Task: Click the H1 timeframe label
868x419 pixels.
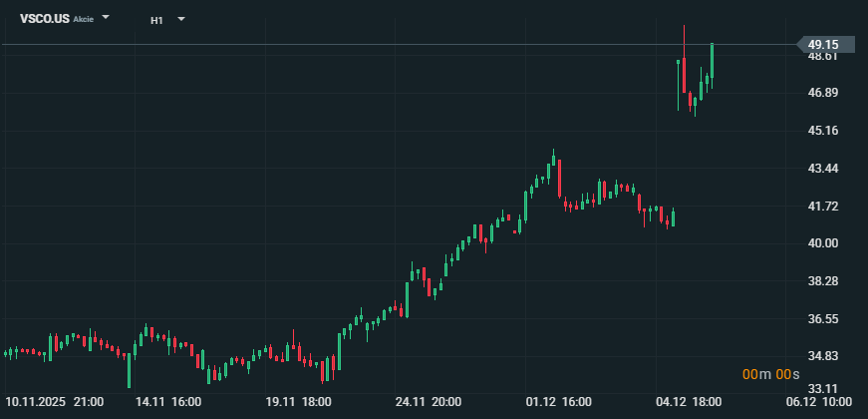Action: tap(157, 20)
